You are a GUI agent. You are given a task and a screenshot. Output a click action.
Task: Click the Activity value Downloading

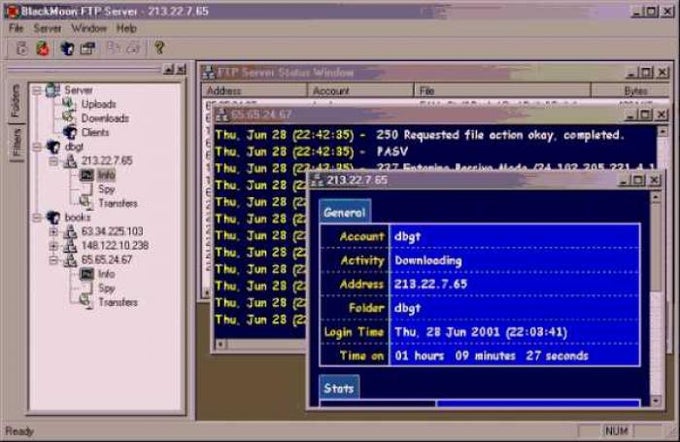point(428,260)
